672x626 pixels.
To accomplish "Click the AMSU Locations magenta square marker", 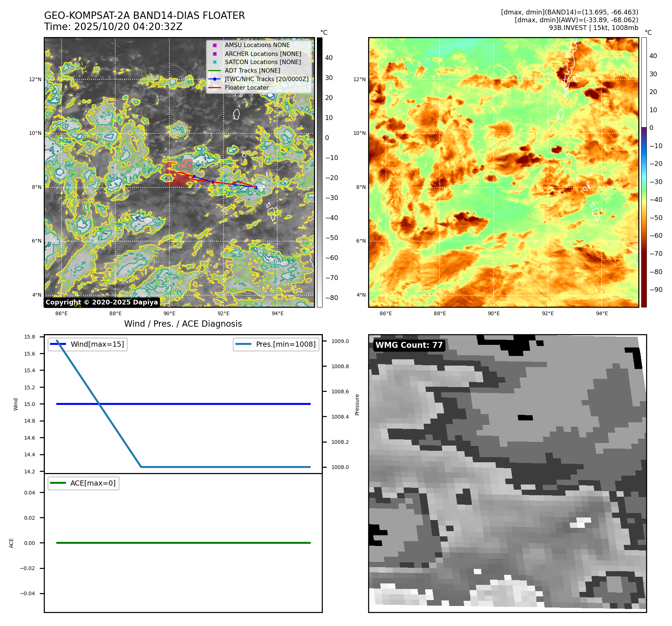I will coord(215,45).
